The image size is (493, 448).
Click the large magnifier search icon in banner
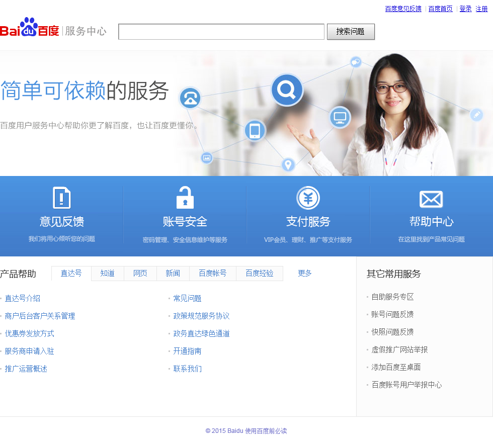[287, 90]
